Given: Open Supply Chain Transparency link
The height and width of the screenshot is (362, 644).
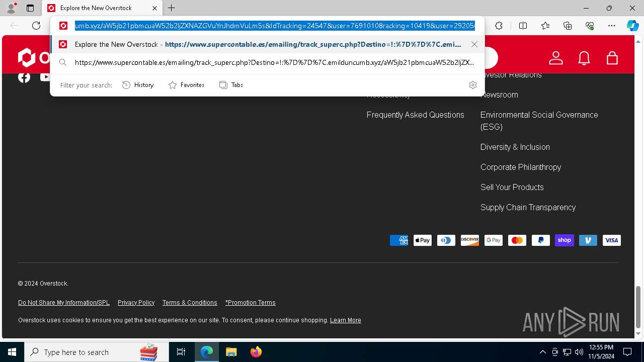Looking at the screenshot, I should 528,207.
